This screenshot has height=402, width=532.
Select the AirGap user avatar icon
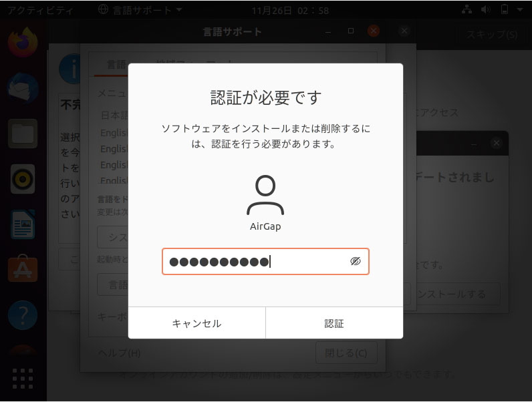[x=265, y=195]
